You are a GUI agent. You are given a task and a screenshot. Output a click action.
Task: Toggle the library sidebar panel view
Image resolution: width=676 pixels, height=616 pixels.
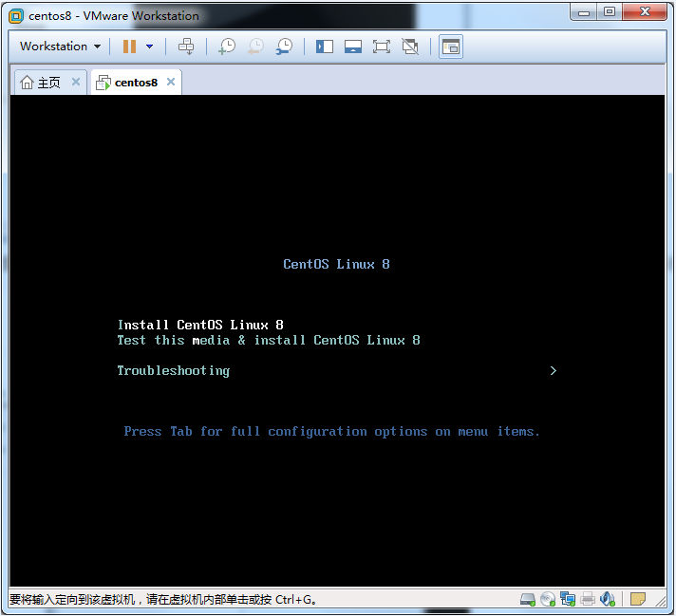(325, 46)
